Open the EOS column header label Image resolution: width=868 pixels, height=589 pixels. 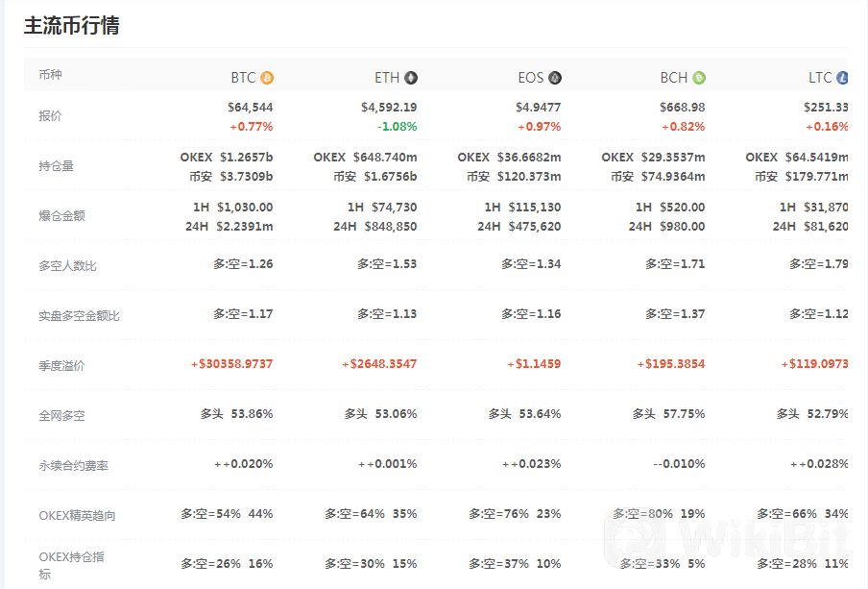click(531, 78)
